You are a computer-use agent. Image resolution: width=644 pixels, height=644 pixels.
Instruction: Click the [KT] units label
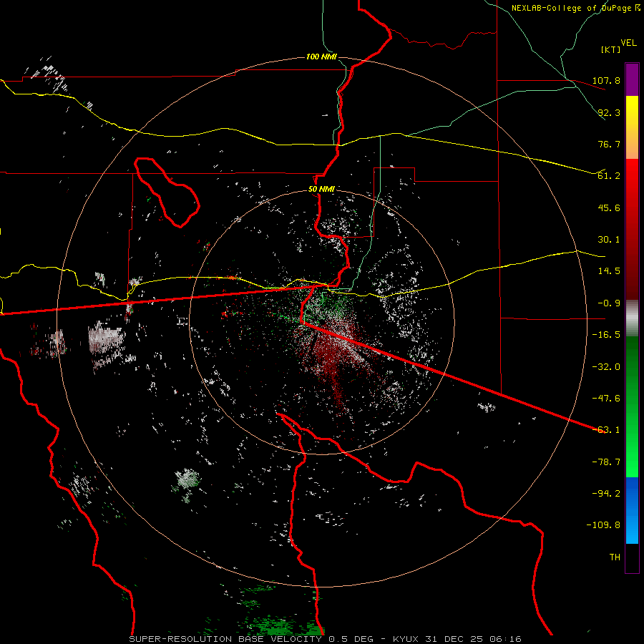(x=610, y=49)
